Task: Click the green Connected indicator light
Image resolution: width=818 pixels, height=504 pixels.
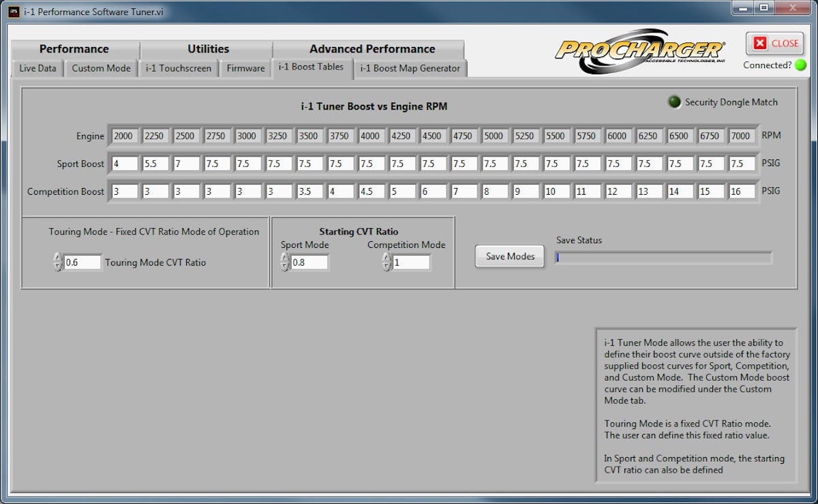Action: (x=800, y=65)
